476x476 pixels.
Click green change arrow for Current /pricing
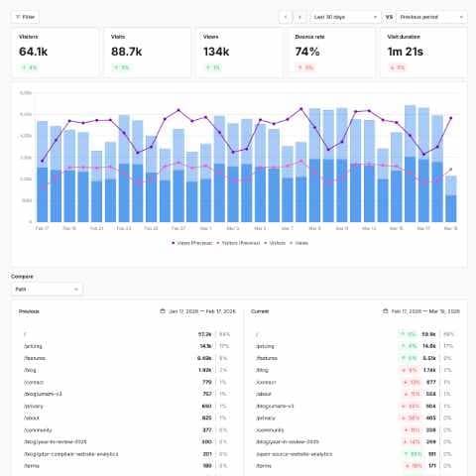403,346
